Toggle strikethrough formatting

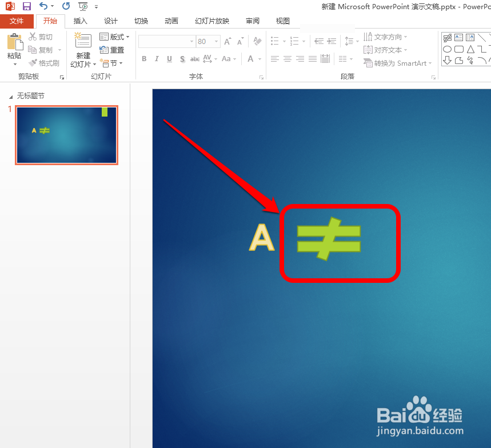click(x=195, y=58)
